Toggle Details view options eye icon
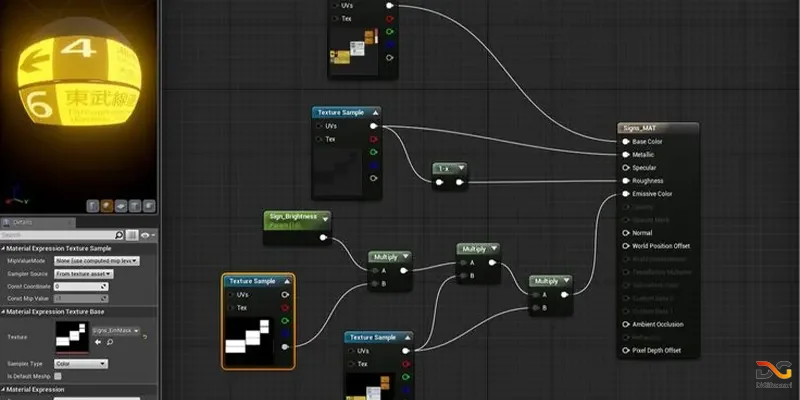Viewport: 800px width, 400px height. 147,234
